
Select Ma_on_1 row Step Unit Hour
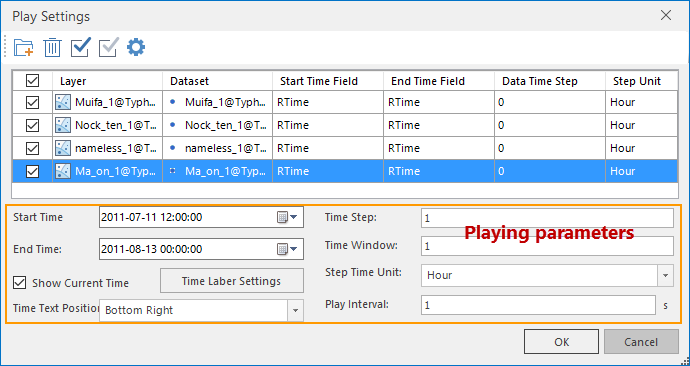[642, 171]
